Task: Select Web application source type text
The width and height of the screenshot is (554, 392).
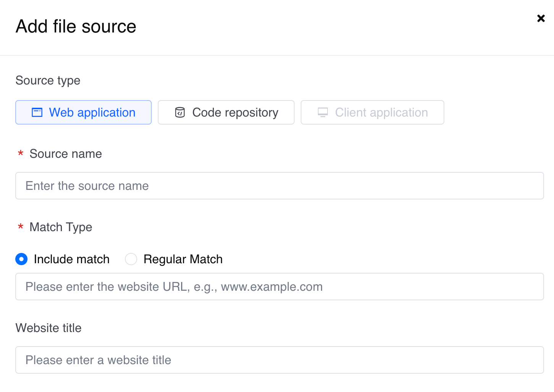Action: [92, 112]
